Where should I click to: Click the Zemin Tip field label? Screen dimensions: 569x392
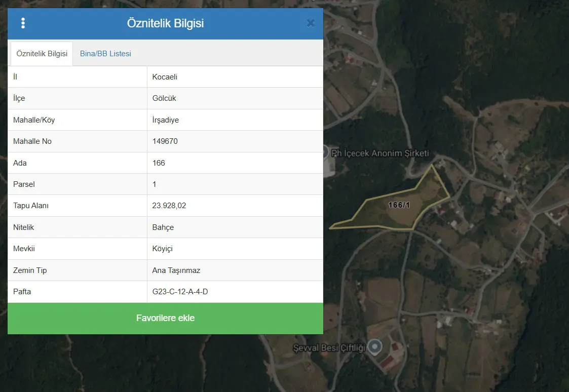coord(30,270)
